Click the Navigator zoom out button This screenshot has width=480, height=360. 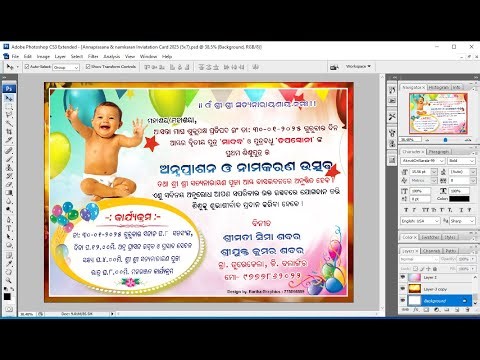(427, 140)
